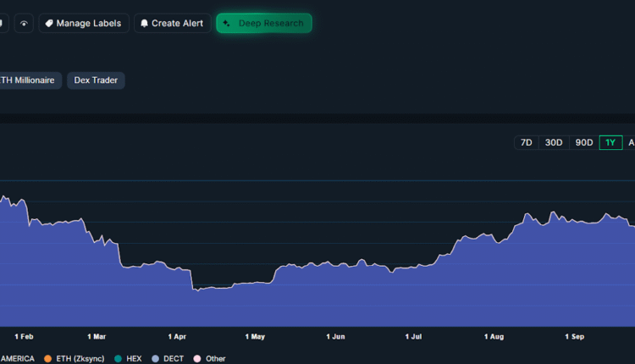Click the partially visible leftmost toolbar icon
The height and width of the screenshot is (364, 635).
coord(3,24)
